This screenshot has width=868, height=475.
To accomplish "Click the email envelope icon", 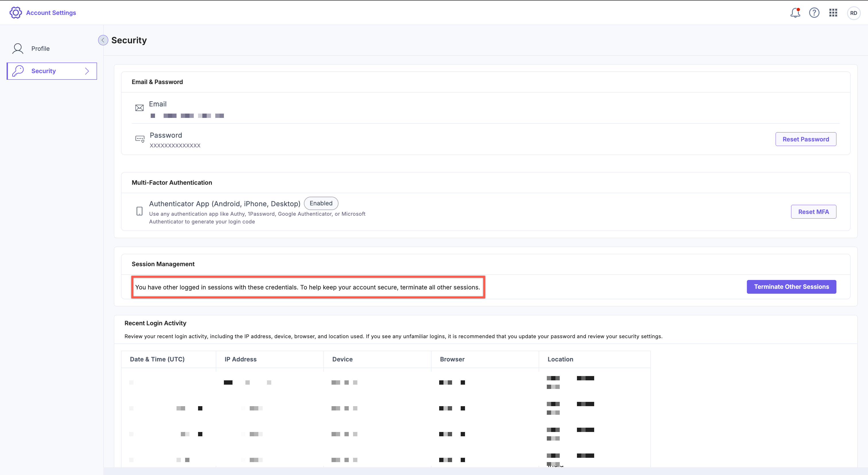I will (139, 108).
